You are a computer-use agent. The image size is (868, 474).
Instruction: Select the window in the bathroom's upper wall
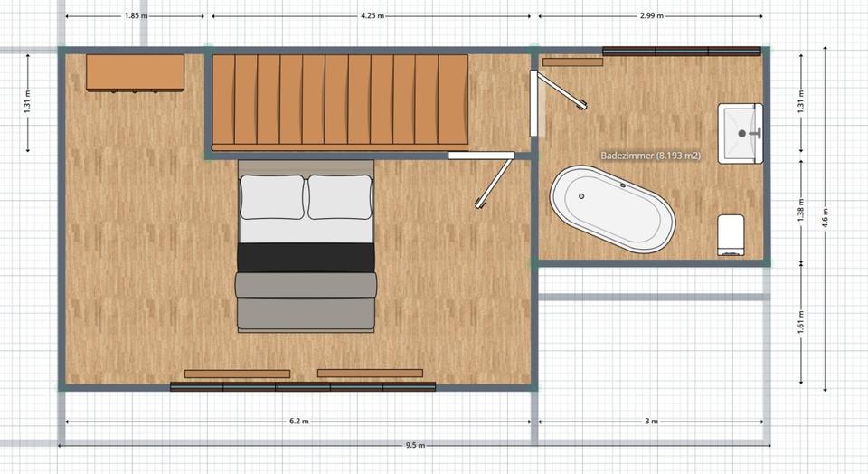coord(682,52)
